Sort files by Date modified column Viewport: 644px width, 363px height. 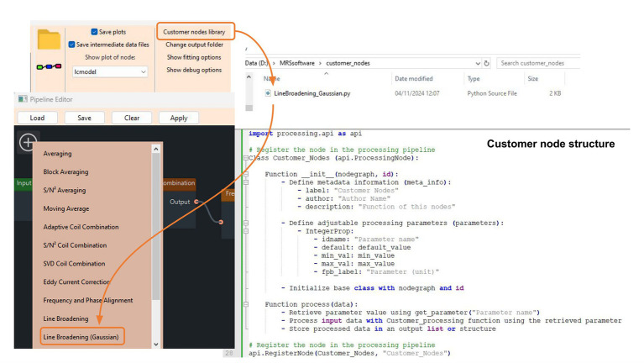414,78
